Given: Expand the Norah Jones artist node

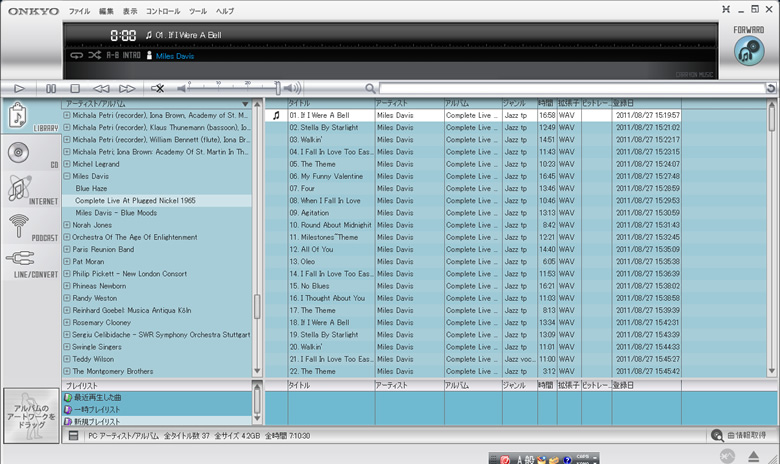Looking at the screenshot, I should [x=67, y=225].
